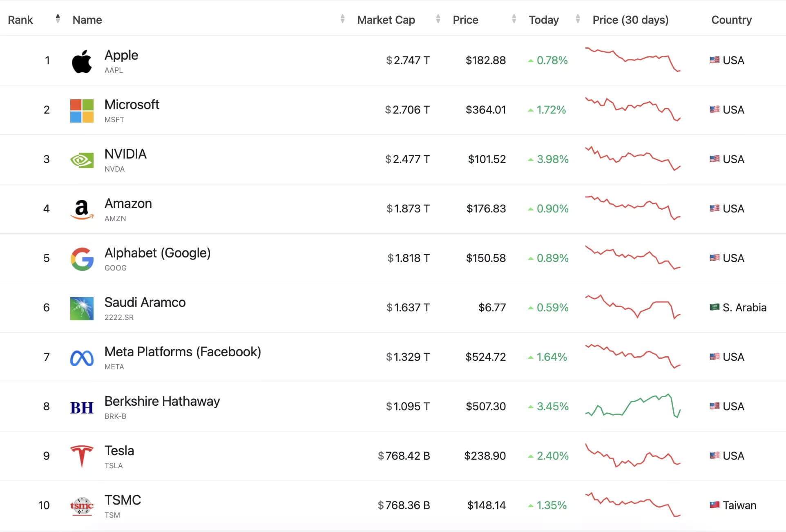Click the Apple logo icon
Screen dimensions: 786x532
82,62
